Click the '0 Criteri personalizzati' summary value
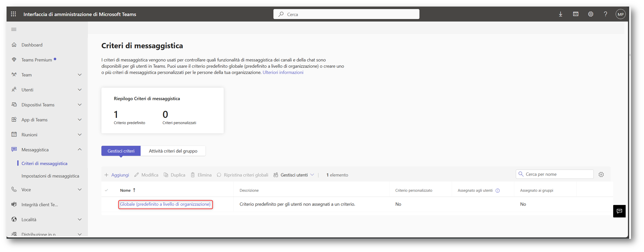The width and height of the screenshot is (644, 252). [x=179, y=117]
